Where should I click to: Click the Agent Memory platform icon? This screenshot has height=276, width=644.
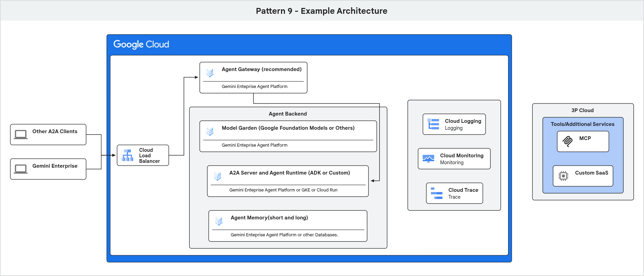[219, 221]
